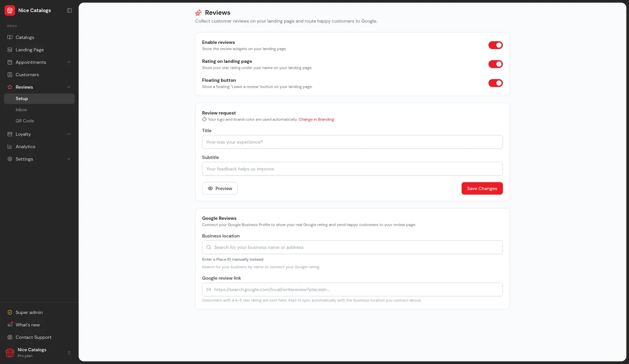Click the Google review link field

point(352,290)
